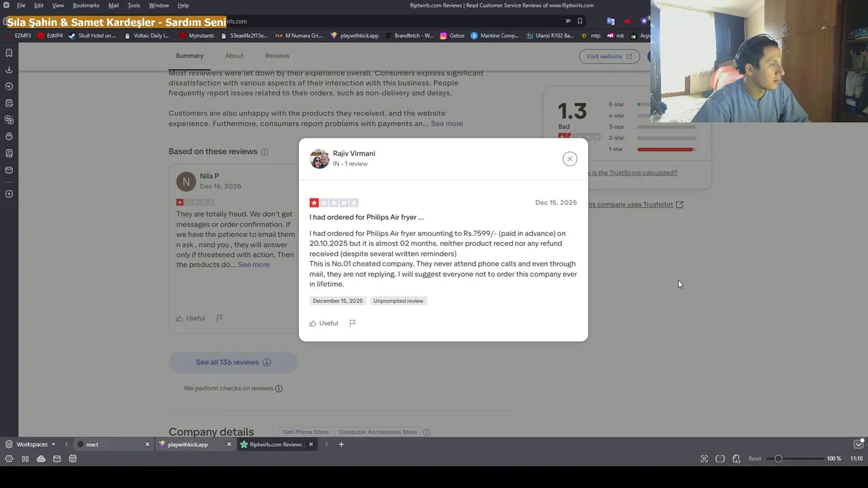This screenshot has width=868, height=488.
Task: Toggle the panel sidebar from status bar
Action: point(9,459)
